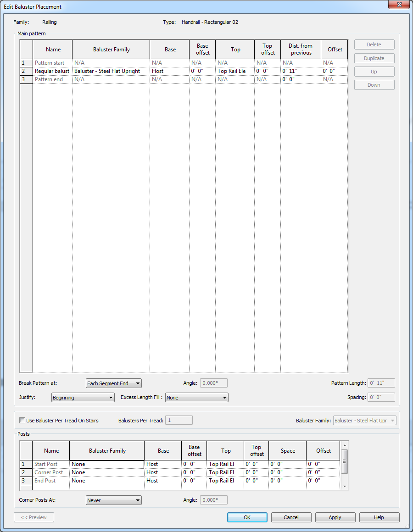Select the Top Rail Ele cell in row 2
The width and height of the screenshot is (413, 532).
pyautogui.click(x=235, y=71)
